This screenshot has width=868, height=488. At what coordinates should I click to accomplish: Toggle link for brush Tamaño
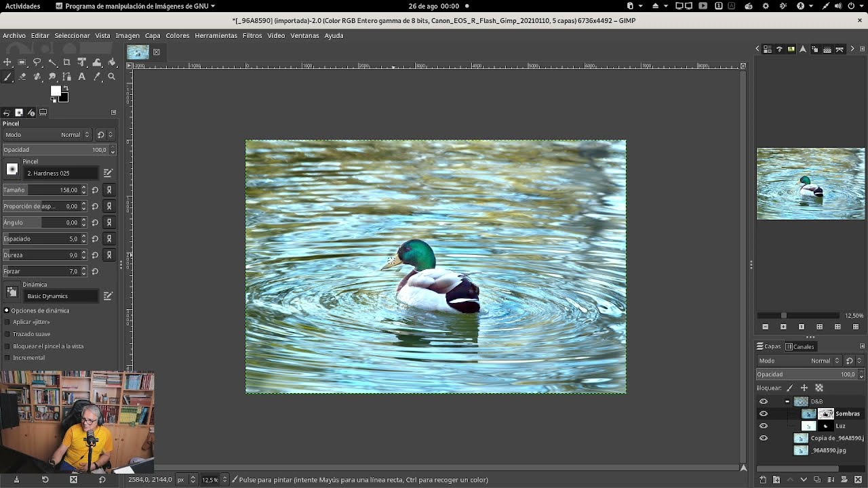[x=109, y=190]
